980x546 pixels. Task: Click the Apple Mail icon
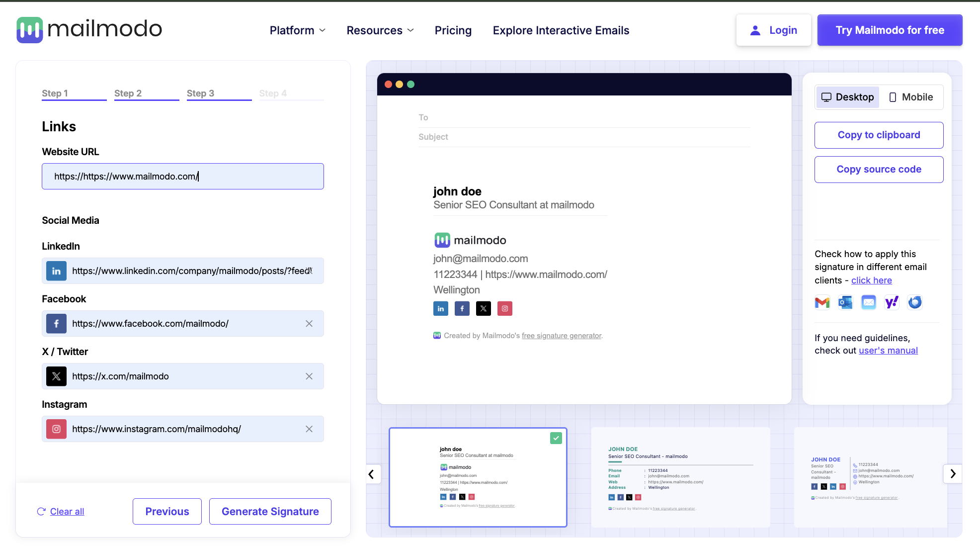[x=869, y=302]
